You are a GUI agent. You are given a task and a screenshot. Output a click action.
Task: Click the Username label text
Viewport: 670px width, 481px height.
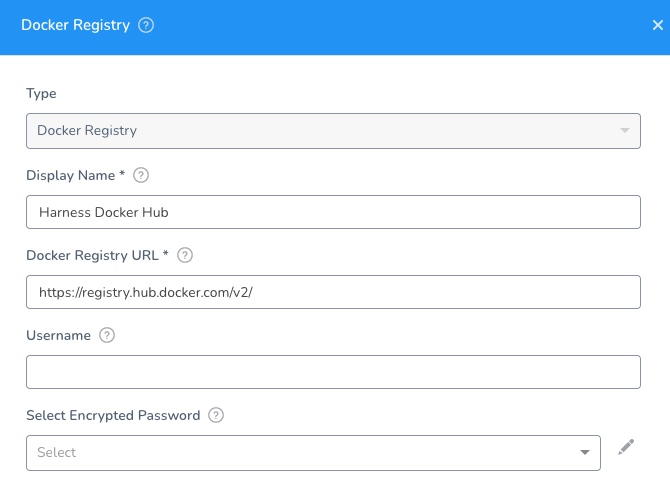click(x=59, y=335)
